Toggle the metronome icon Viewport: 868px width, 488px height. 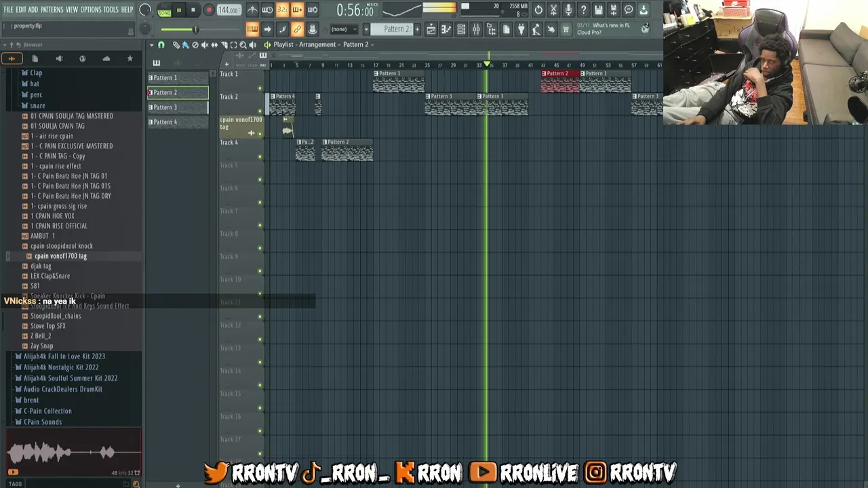coord(252,9)
